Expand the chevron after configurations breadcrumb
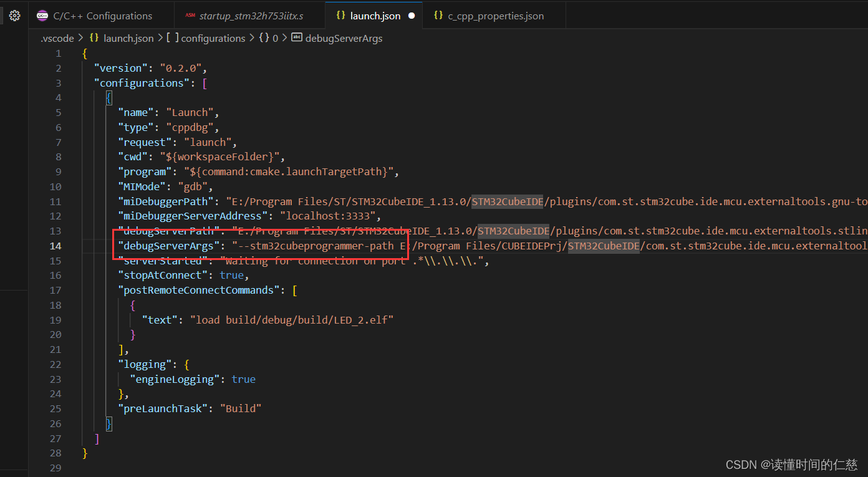Image resolution: width=868 pixels, height=477 pixels. click(252, 37)
